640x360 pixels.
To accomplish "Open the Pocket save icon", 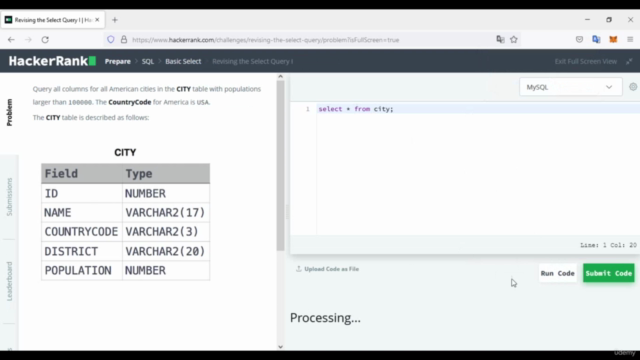I will click(x=579, y=39).
